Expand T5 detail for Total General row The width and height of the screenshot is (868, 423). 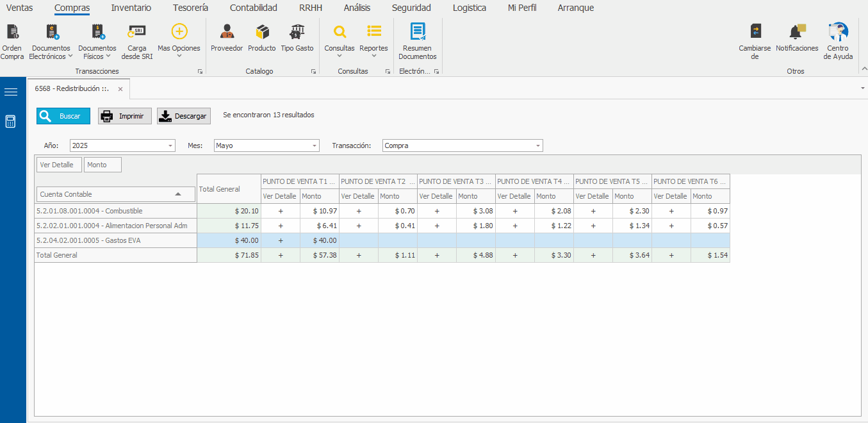click(x=593, y=255)
